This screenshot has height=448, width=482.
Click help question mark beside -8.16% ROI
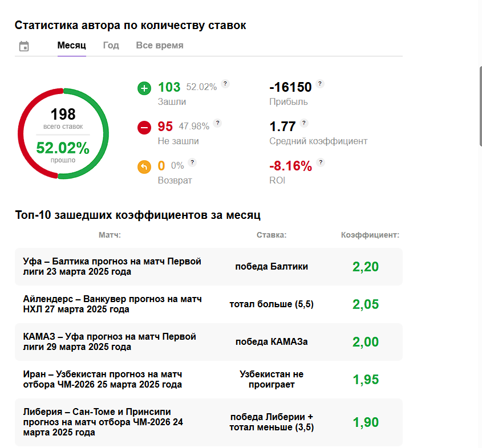(x=321, y=162)
